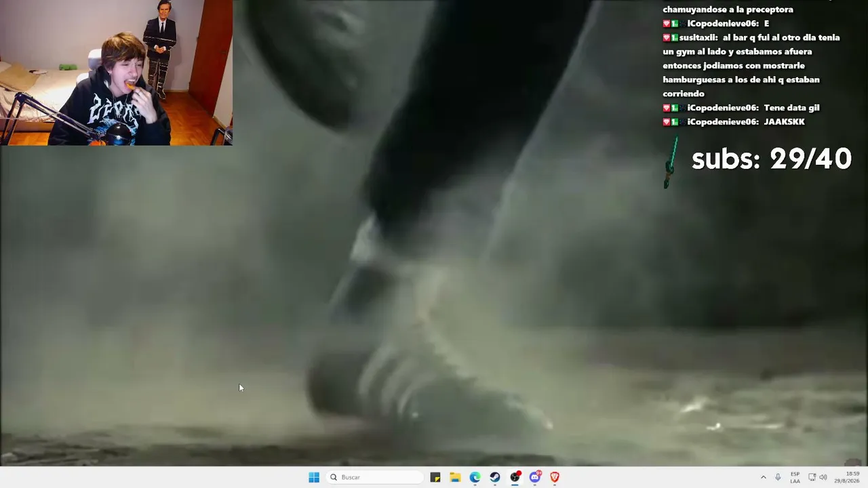Viewport: 868px width, 488px height.
Task: Open Discord from the taskbar
Action: coord(535,477)
